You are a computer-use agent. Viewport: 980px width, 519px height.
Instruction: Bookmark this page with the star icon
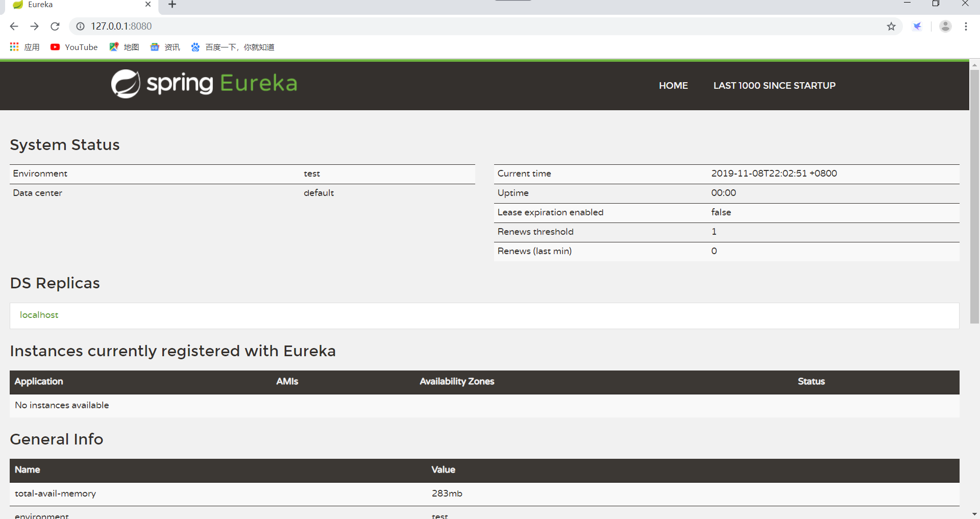(x=891, y=26)
